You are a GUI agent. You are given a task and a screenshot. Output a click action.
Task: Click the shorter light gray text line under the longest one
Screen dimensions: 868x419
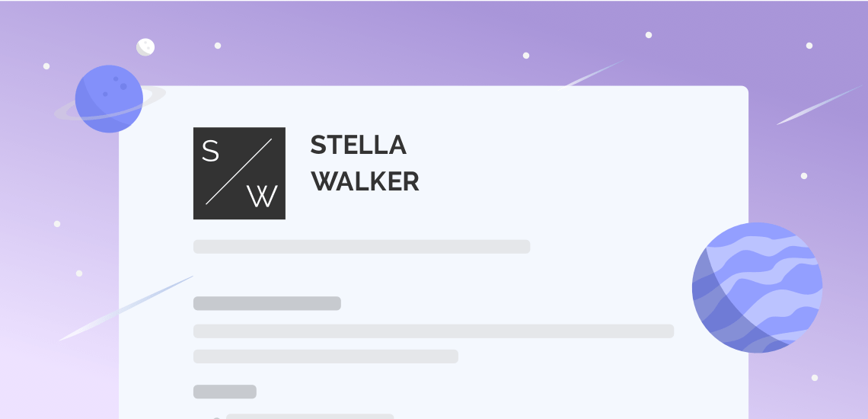tap(326, 357)
